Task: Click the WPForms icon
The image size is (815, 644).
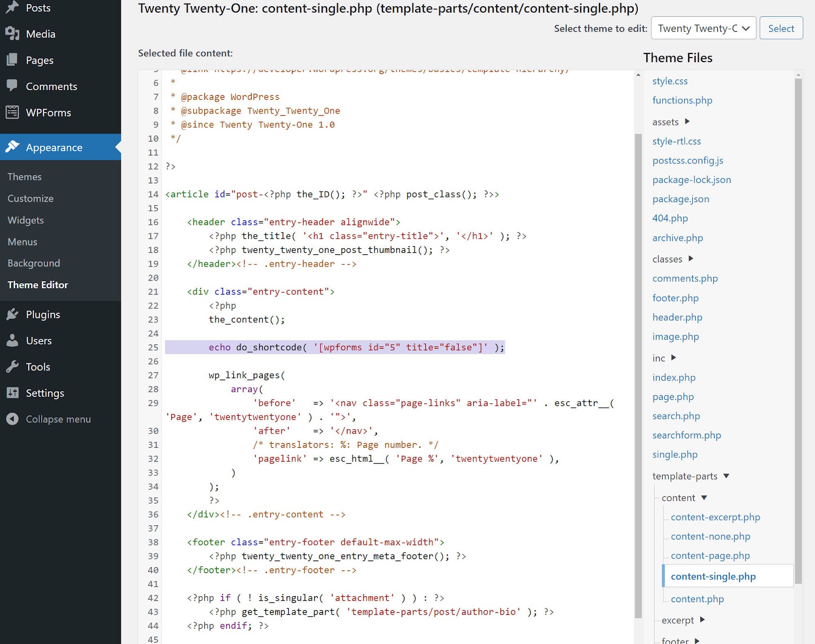Action: pyautogui.click(x=13, y=113)
